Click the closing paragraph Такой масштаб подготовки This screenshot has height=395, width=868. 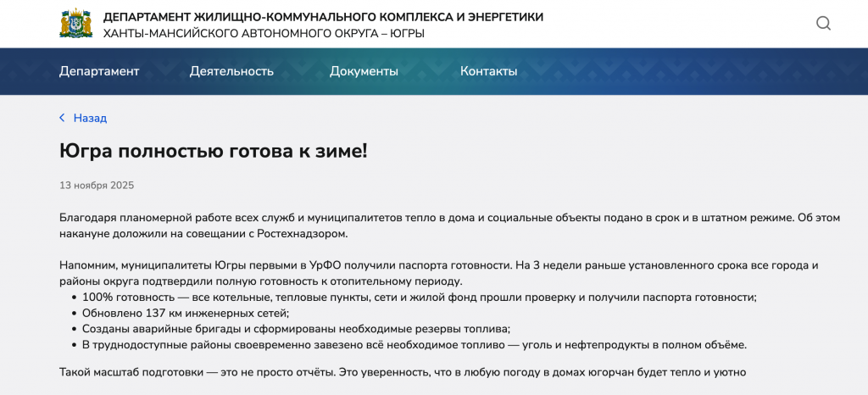[403, 372]
